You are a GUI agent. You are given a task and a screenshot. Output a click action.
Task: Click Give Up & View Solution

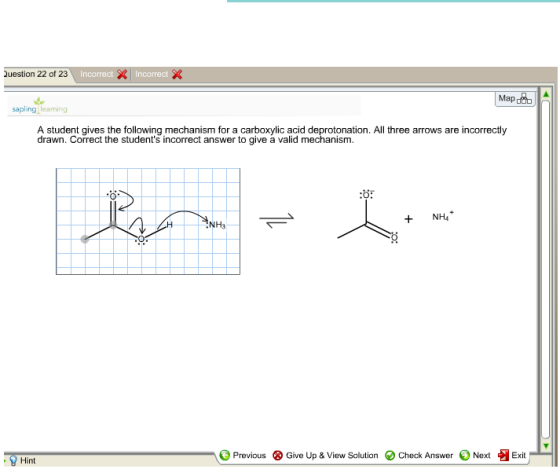click(x=325, y=455)
